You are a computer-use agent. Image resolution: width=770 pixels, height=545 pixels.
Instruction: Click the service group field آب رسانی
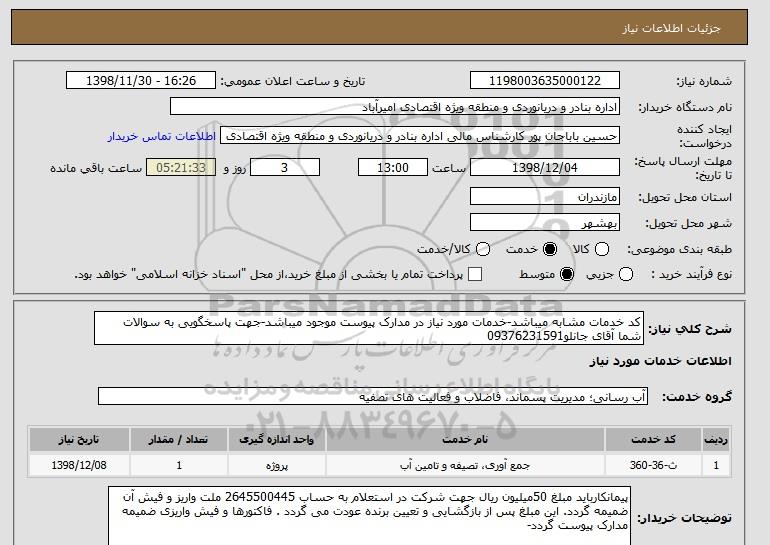pos(373,397)
